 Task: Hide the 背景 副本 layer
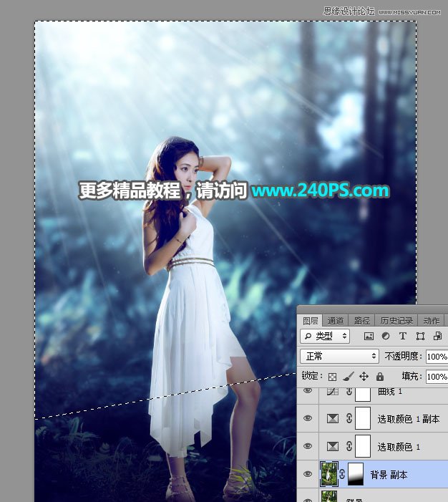pyautogui.click(x=308, y=474)
